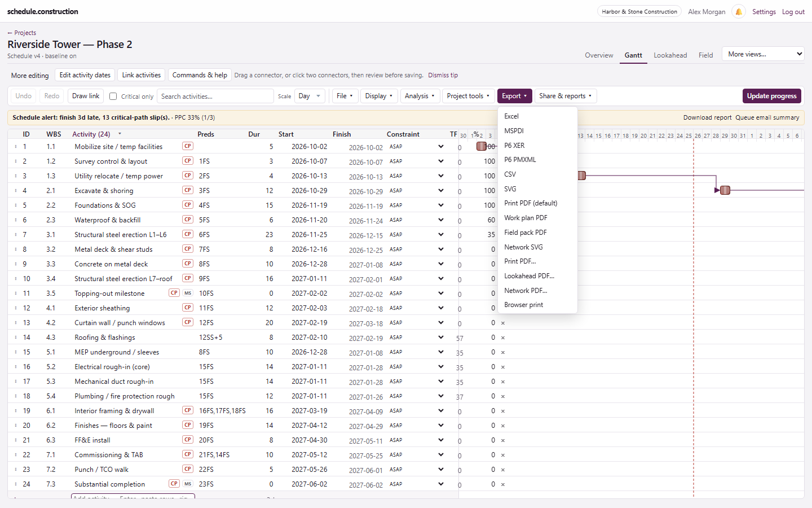The width and height of the screenshot is (812, 508).
Task: Click CP badge on Excavate & shoring row
Action: tap(188, 190)
